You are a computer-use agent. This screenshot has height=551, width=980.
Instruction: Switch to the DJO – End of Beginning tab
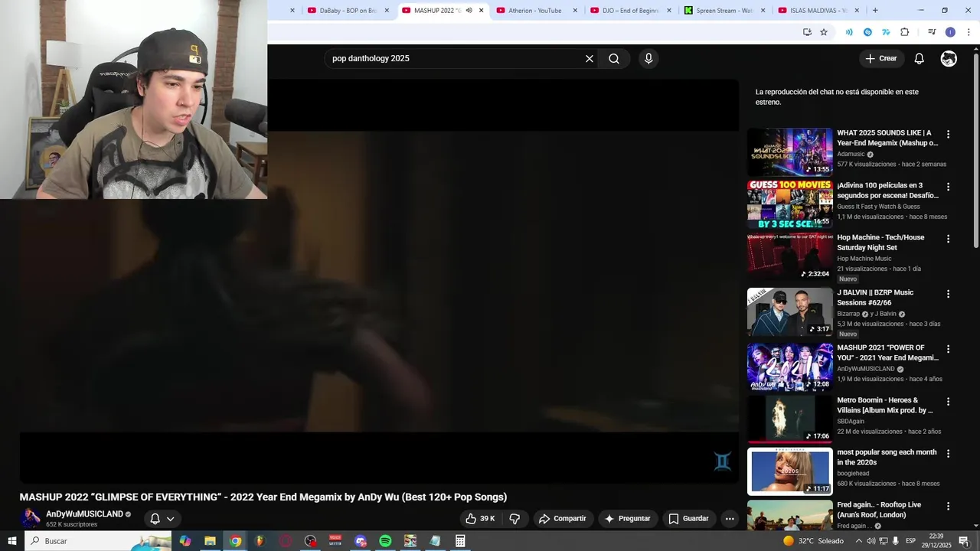click(629, 11)
